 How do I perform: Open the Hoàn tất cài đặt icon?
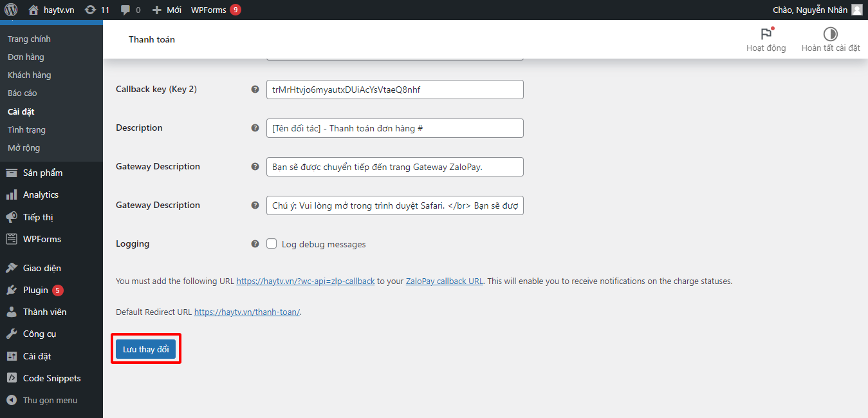tap(831, 34)
